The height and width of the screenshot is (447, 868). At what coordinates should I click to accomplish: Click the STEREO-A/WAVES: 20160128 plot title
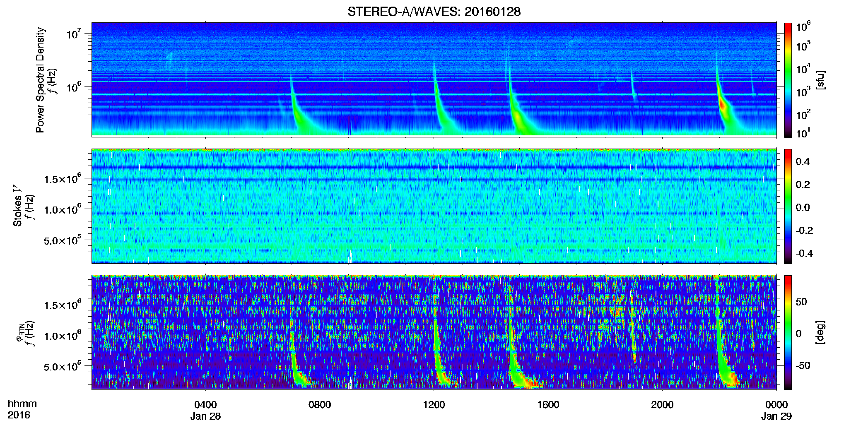click(x=434, y=12)
